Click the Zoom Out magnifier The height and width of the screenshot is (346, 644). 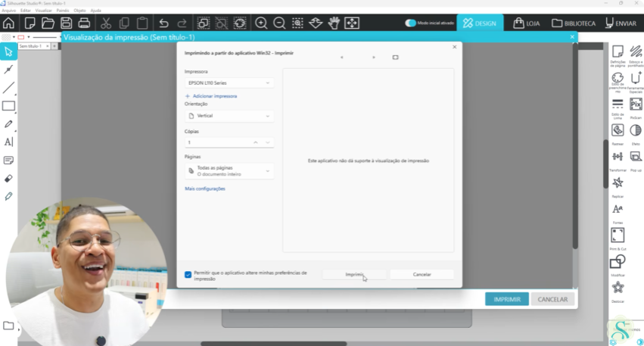click(279, 23)
